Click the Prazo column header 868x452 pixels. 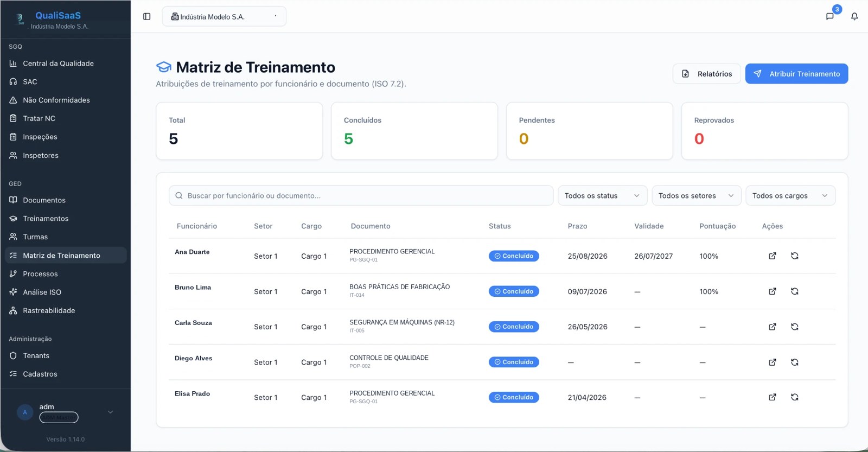578,226
